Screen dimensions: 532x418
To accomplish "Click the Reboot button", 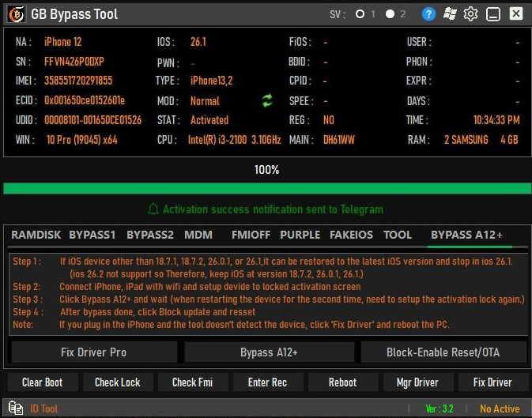I will (x=343, y=382).
